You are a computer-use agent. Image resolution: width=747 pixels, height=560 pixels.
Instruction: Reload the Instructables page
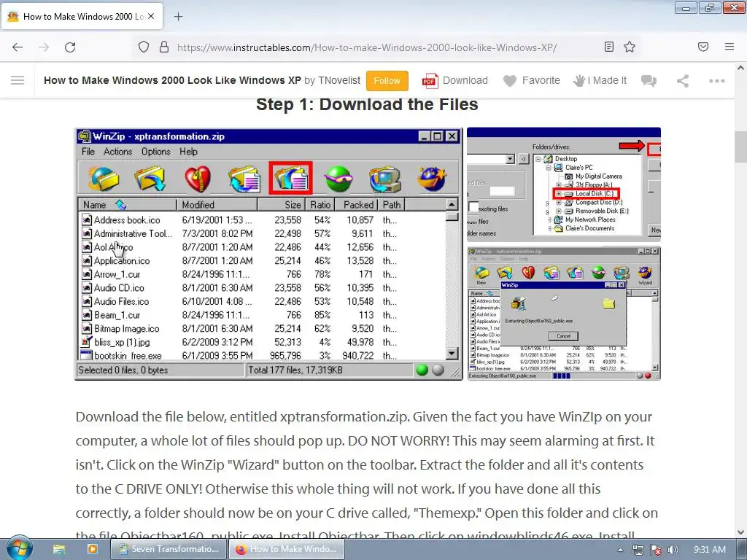click(70, 47)
